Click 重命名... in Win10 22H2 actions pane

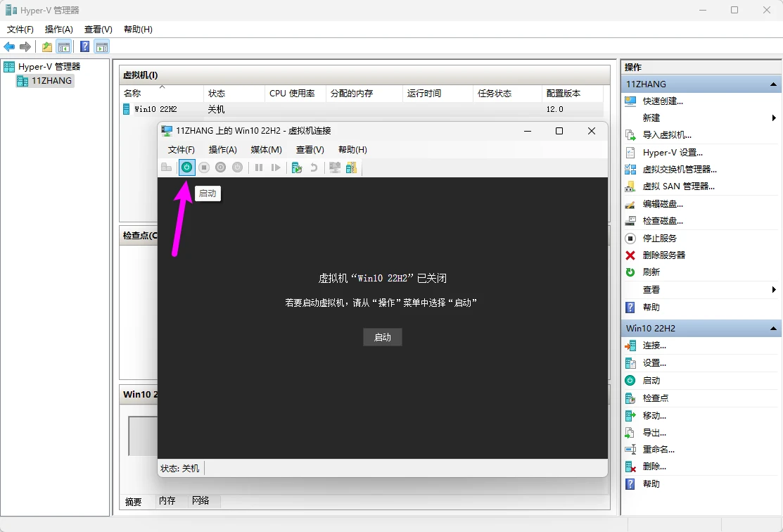[658, 450]
